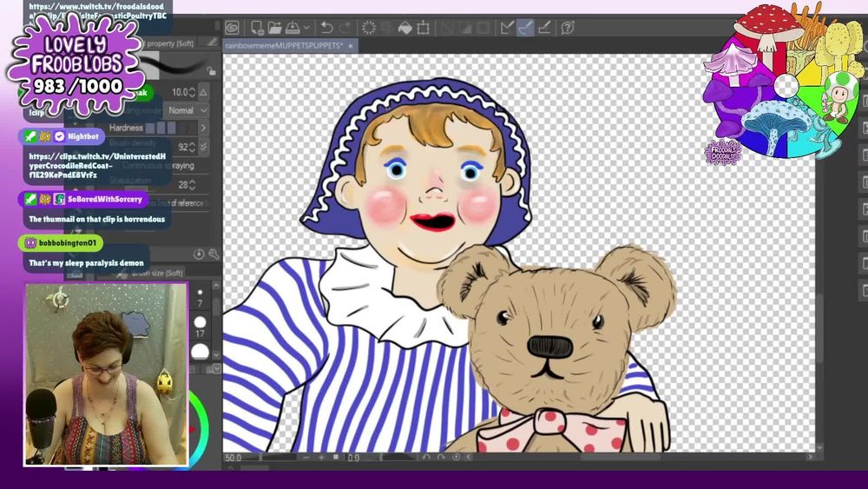Toggle Snap to Ruler
This screenshot has height=489, width=868.
coord(507,28)
